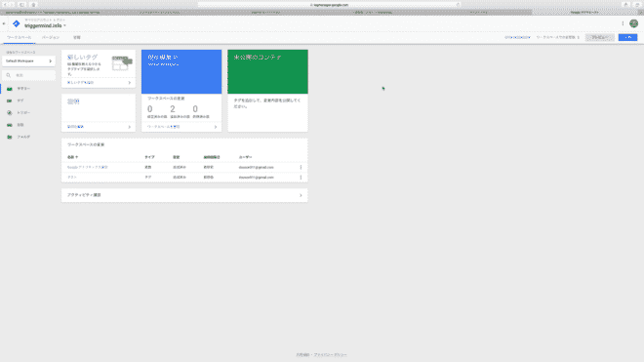Go back using the header arrow
The image size is (644, 362).
tap(4, 23)
